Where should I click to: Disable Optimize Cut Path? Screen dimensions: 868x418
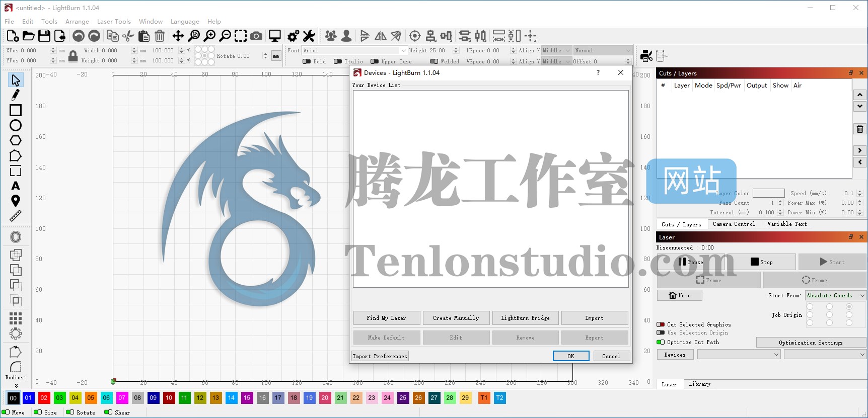point(661,342)
